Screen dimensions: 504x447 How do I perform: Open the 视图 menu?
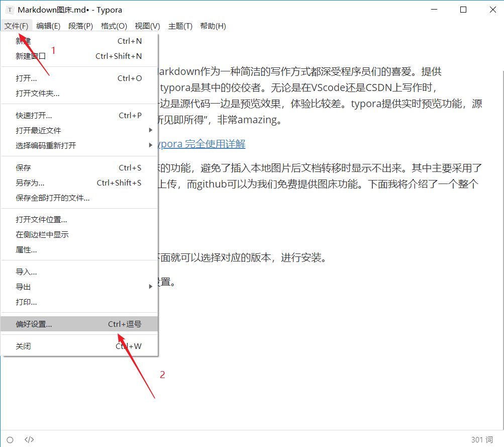click(x=147, y=26)
